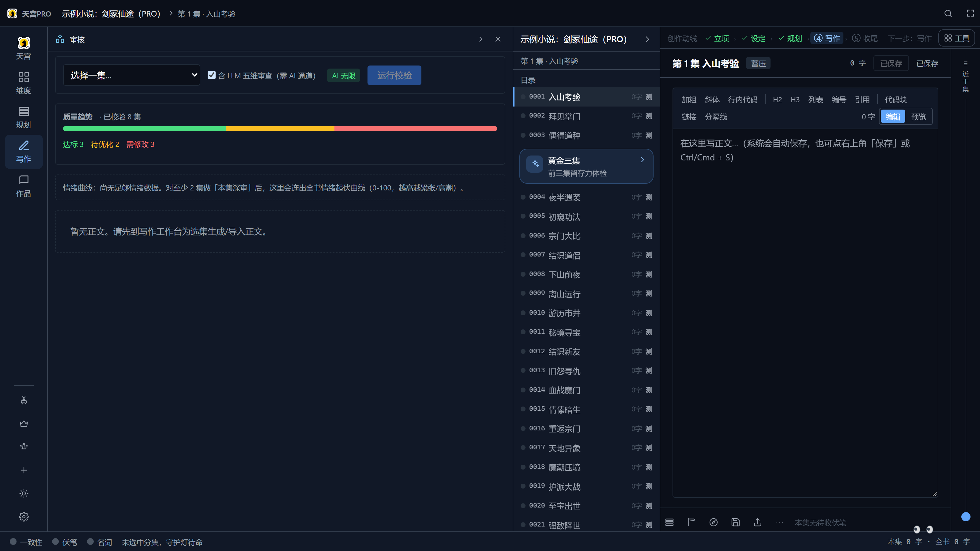Click the 加粗 formatting button
Screen dimensions: 980x551
(x=688, y=99)
